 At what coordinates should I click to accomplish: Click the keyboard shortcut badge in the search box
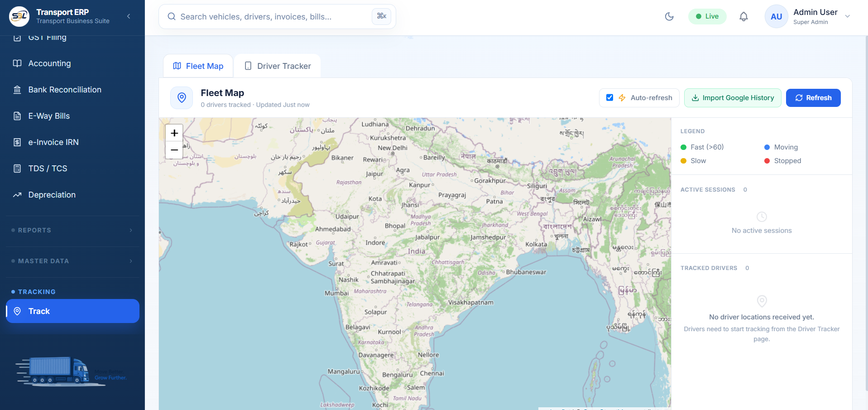point(381,16)
